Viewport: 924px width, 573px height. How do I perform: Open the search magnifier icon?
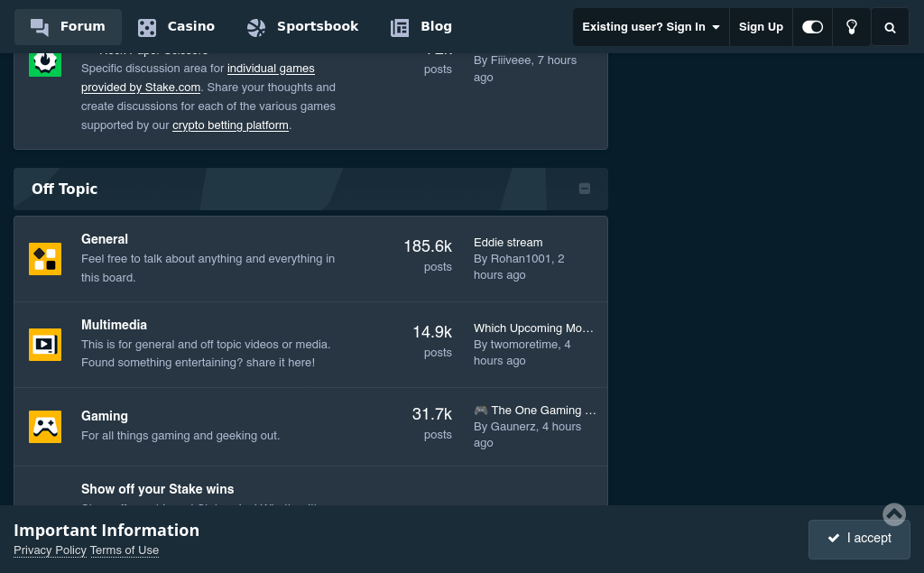coord(890,27)
